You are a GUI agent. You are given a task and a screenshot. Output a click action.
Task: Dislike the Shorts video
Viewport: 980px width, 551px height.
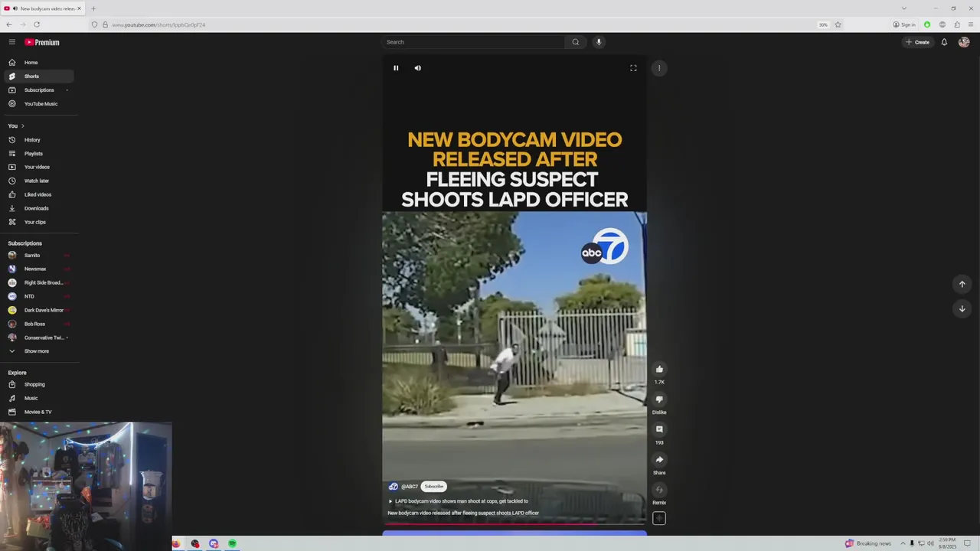[x=659, y=399]
